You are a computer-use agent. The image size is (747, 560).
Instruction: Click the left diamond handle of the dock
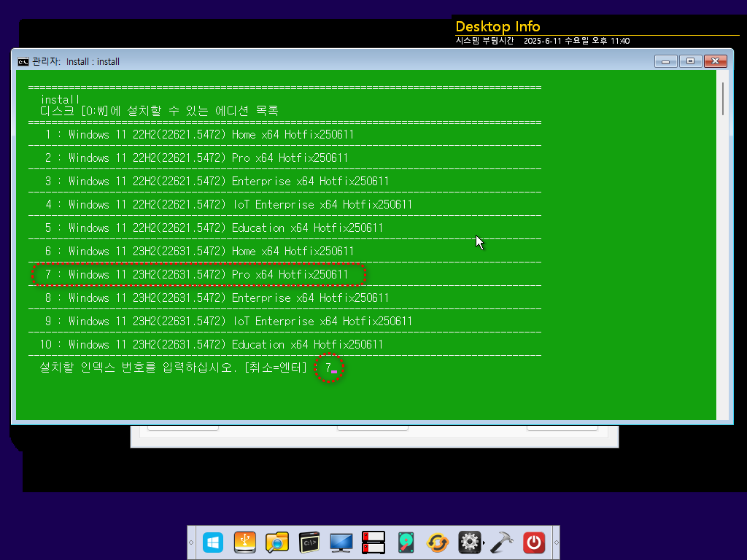click(x=191, y=542)
